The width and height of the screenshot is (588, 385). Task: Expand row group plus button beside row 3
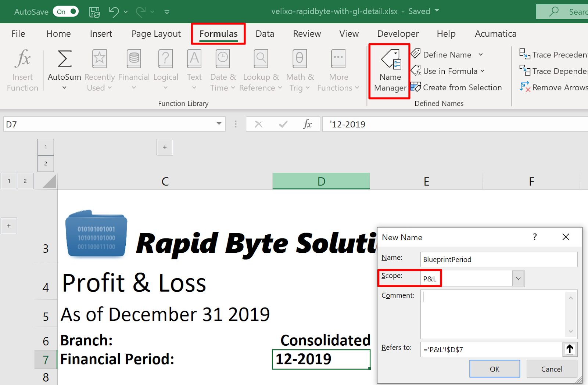pyautogui.click(x=9, y=226)
